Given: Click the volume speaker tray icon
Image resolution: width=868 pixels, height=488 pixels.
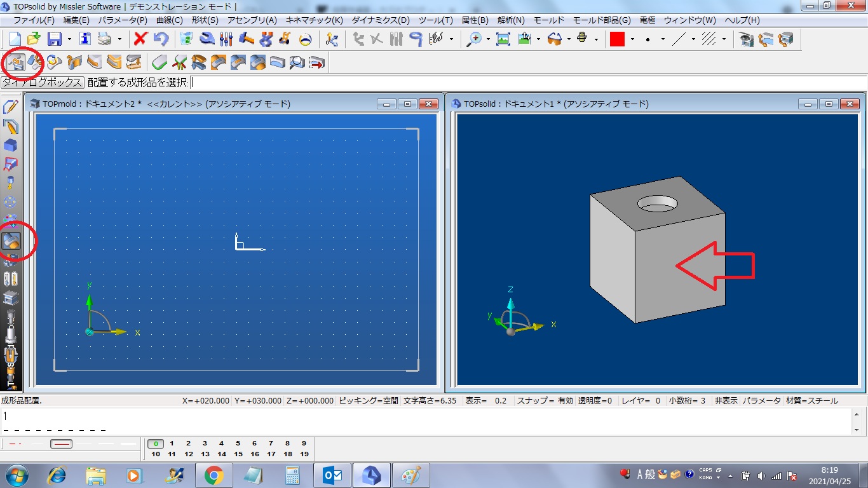Looking at the screenshot, I should (x=761, y=475).
